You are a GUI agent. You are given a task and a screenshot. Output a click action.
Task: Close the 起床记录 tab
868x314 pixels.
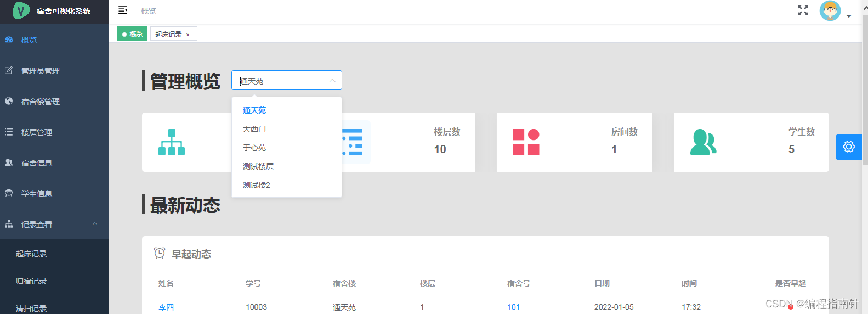click(188, 35)
